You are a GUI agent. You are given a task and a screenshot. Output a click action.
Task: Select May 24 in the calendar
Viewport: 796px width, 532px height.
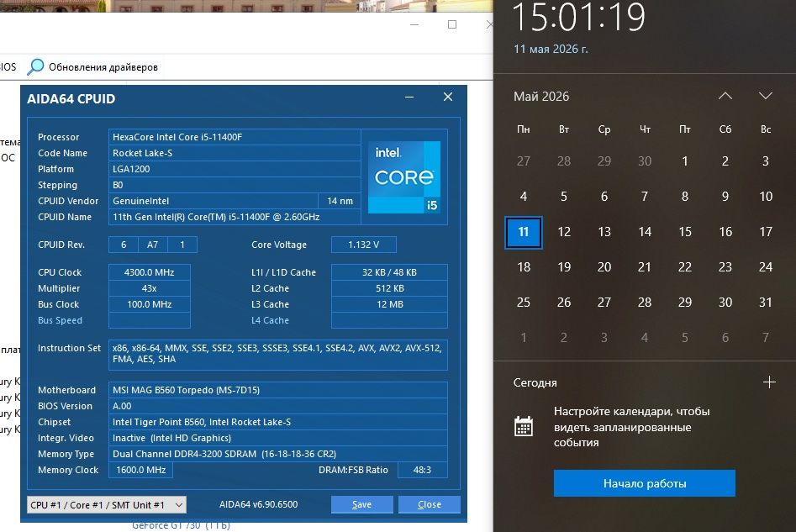click(x=766, y=267)
